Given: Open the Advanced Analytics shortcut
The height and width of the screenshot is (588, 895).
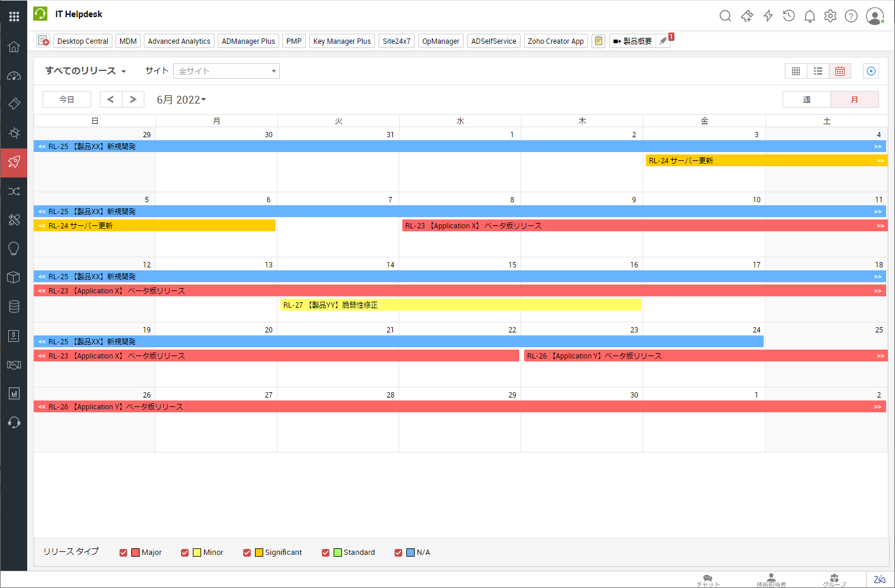Looking at the screenshot, I should [179, 41].
